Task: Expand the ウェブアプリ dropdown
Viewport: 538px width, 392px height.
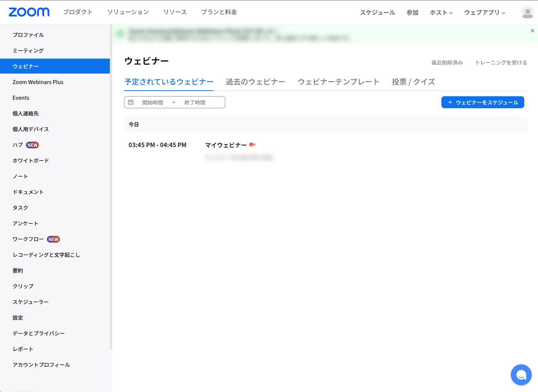Action: [485, 13]
